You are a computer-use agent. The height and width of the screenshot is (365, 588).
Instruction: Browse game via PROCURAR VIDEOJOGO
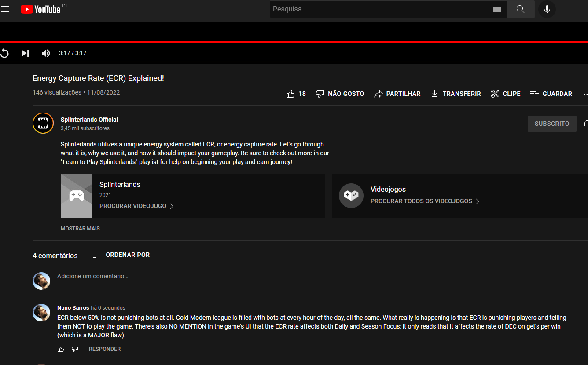(137, 206)
